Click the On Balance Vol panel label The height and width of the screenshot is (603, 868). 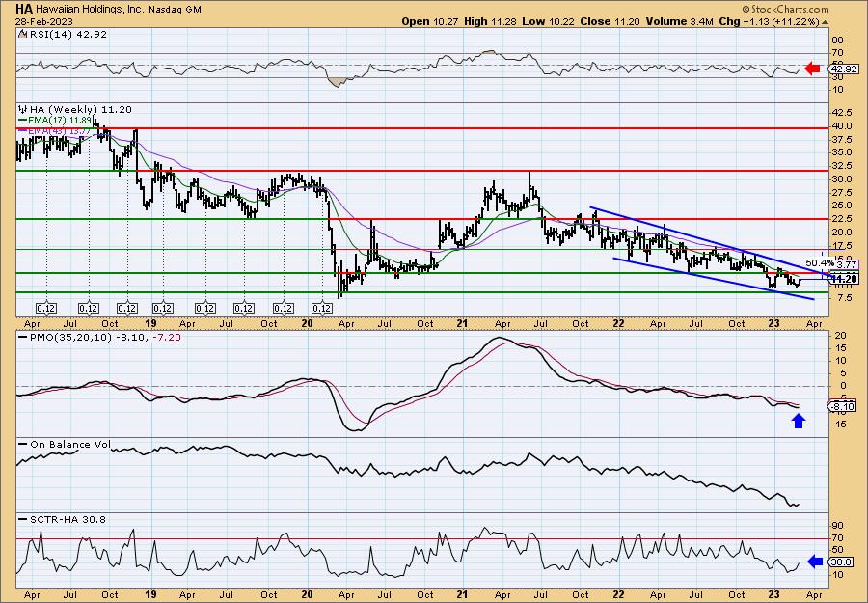[65, 444]
